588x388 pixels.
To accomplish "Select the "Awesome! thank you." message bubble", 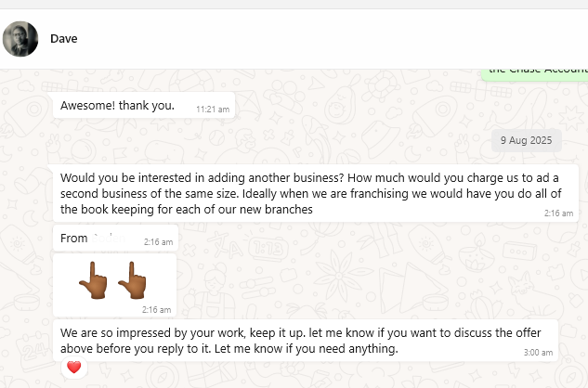I will (117, 105).
